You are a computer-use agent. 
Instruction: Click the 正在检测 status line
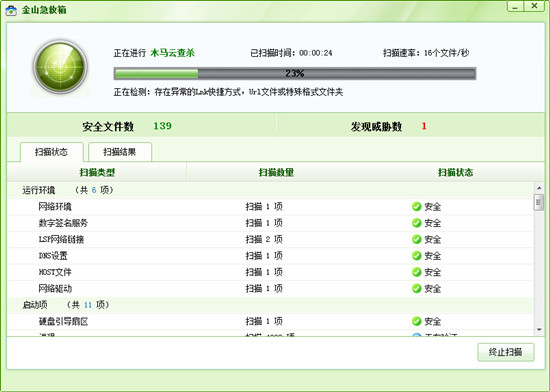[x=228, y=92]
